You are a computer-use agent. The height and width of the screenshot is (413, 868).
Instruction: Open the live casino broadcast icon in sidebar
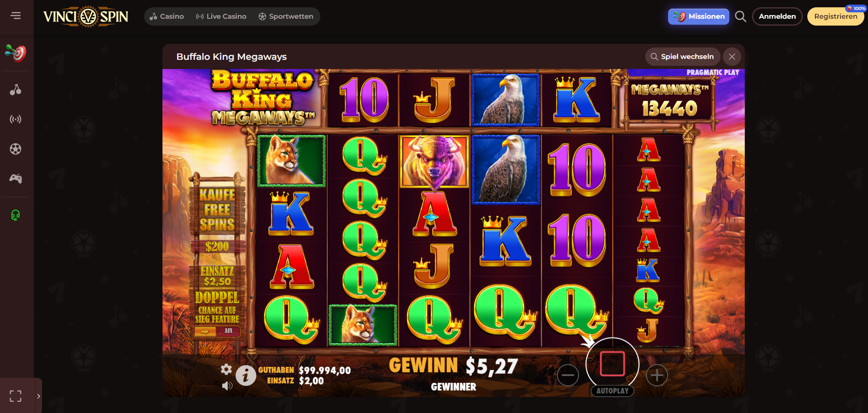16,119
